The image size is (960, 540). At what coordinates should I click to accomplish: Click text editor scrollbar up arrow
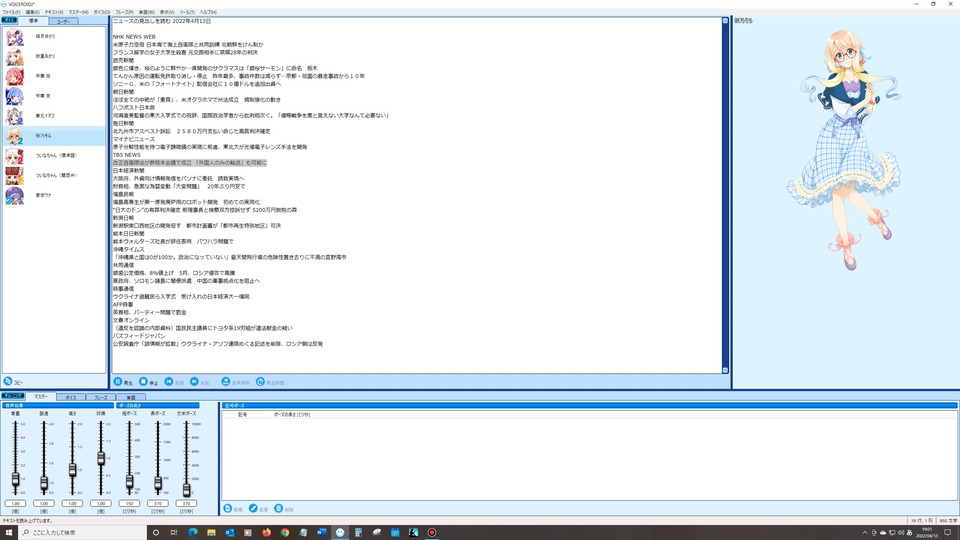click(x=726, y=21)
